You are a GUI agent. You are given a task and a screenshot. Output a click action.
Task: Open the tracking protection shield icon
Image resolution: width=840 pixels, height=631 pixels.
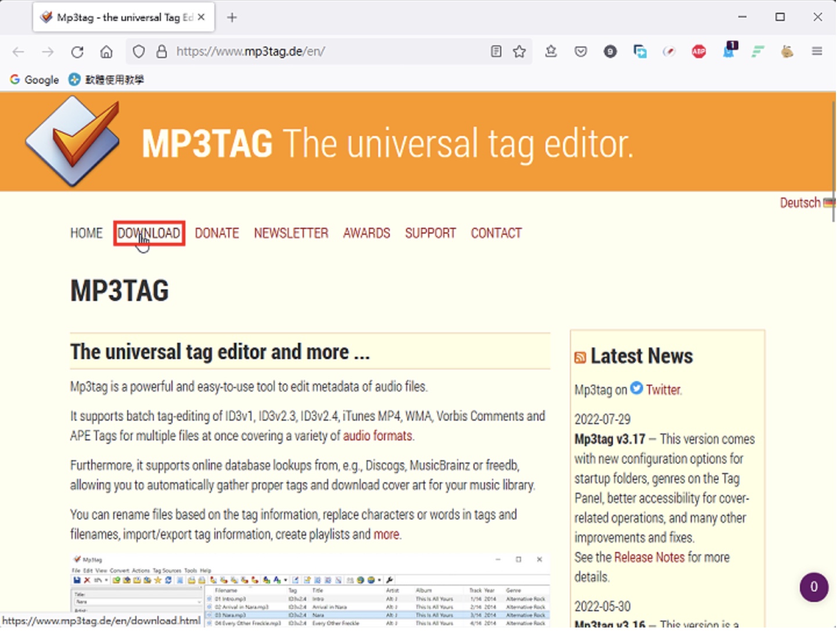[x=139, y=52]
